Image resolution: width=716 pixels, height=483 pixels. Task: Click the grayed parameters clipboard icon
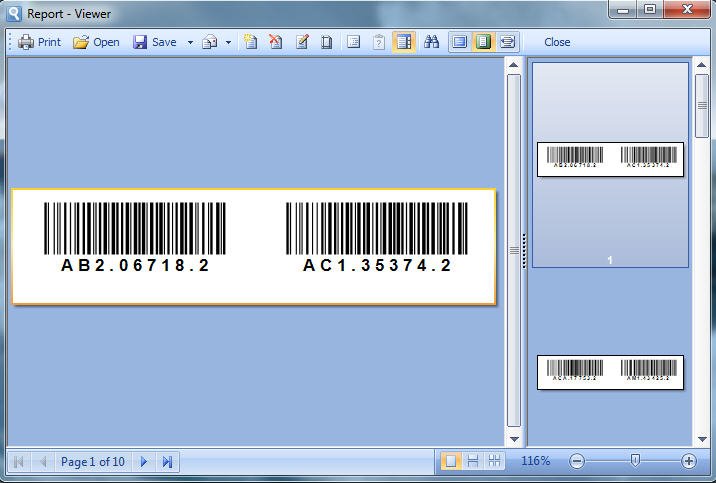(x=378, y=42)
